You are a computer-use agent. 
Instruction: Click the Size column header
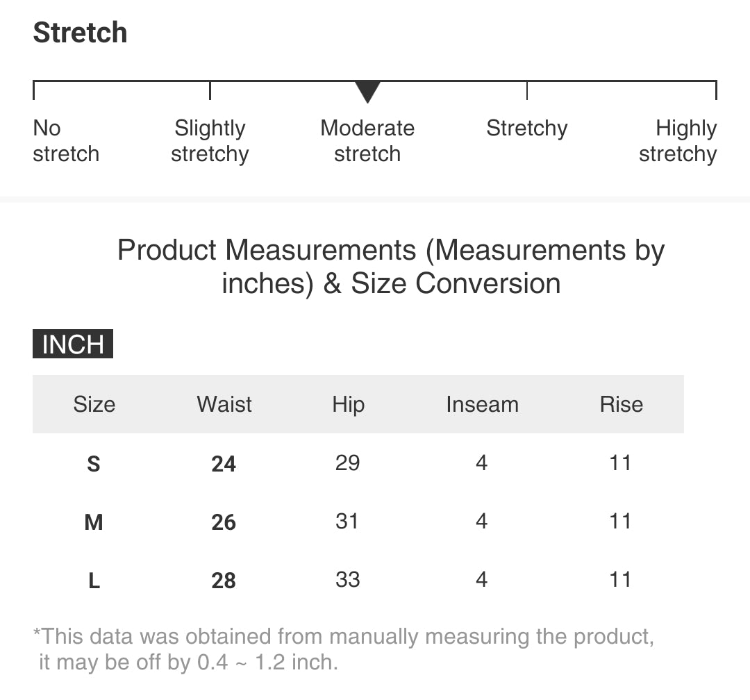pyautogui.click(x=94, y=404)
